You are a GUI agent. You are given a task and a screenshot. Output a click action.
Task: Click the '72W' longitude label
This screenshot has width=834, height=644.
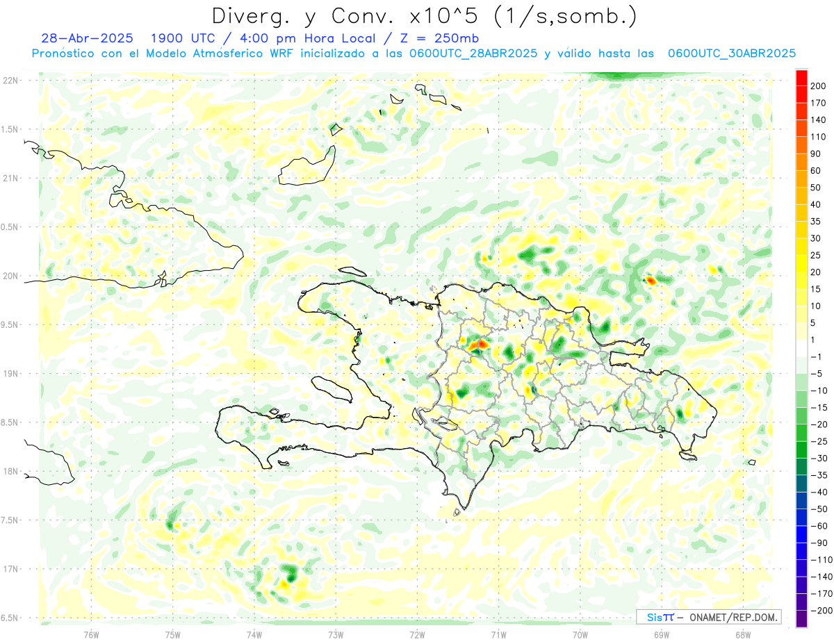click(x=417, y=634)
